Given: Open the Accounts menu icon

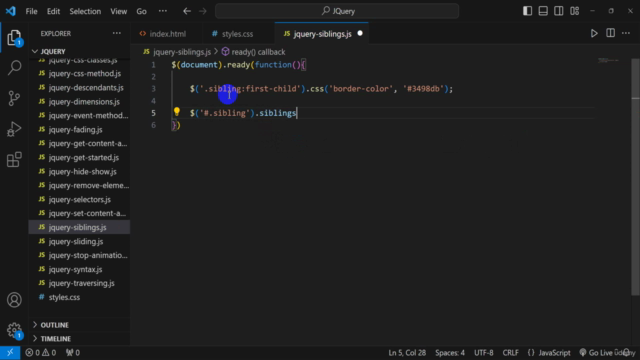Looking at the screenshot, I should 14,300.
